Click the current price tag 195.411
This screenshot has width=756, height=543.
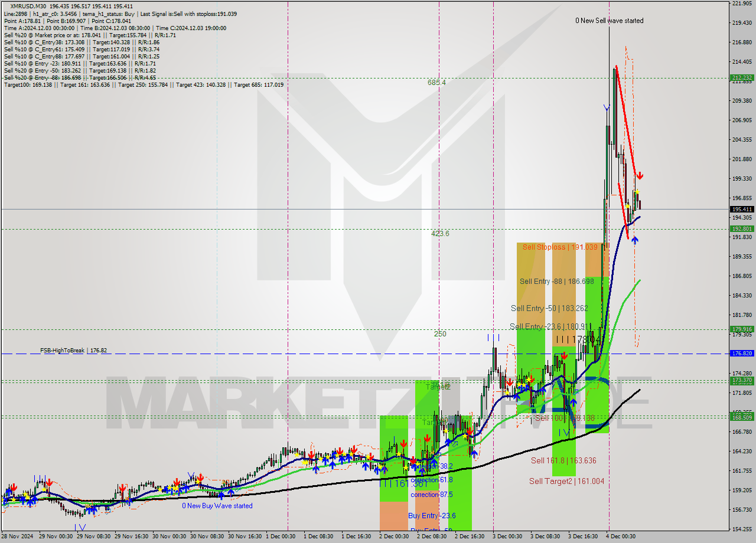coord(742,210)
